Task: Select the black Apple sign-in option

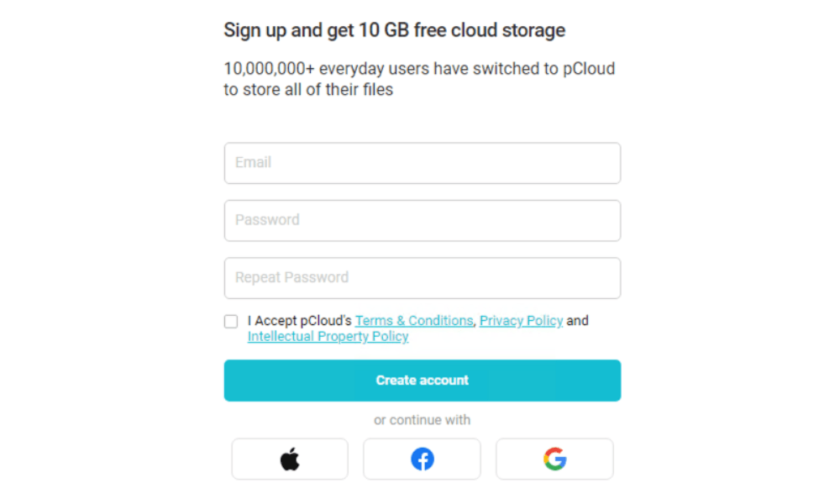Action: [290, 459]
